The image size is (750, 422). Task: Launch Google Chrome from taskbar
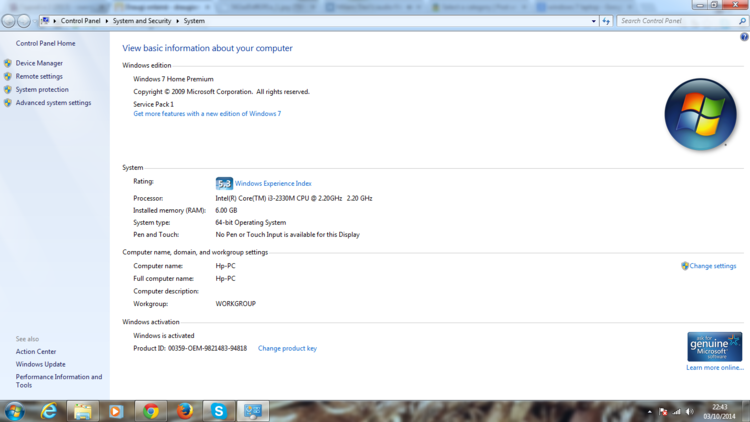151,411
